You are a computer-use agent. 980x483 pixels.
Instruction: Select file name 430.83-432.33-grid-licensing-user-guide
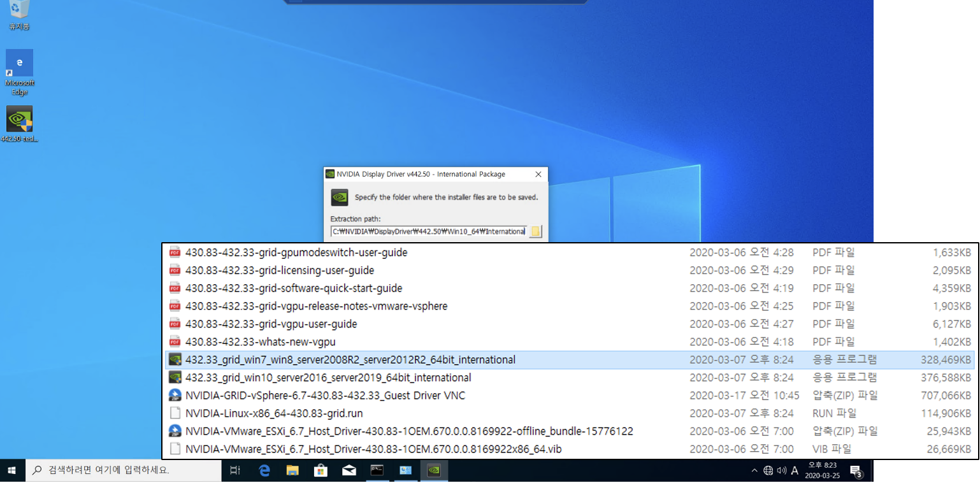(280, 270)
